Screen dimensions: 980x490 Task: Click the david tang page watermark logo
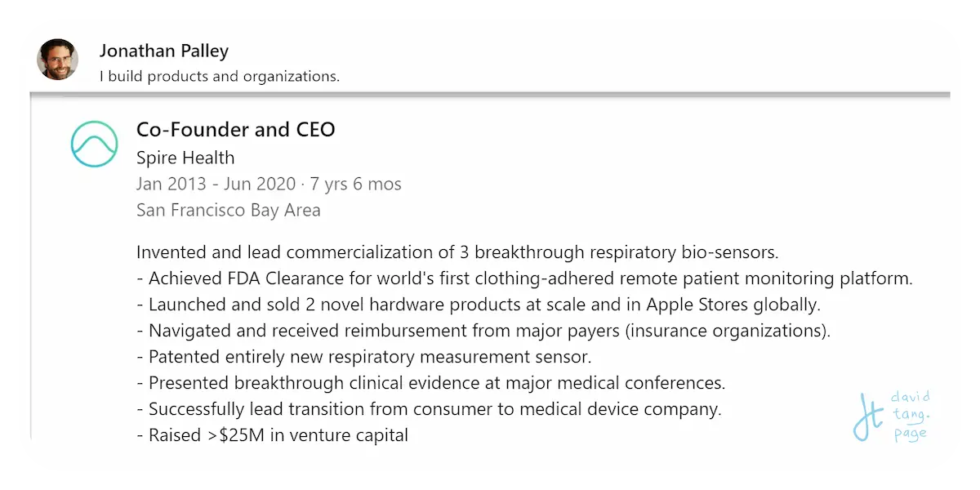pyautogui.click(x=892, y=416)
